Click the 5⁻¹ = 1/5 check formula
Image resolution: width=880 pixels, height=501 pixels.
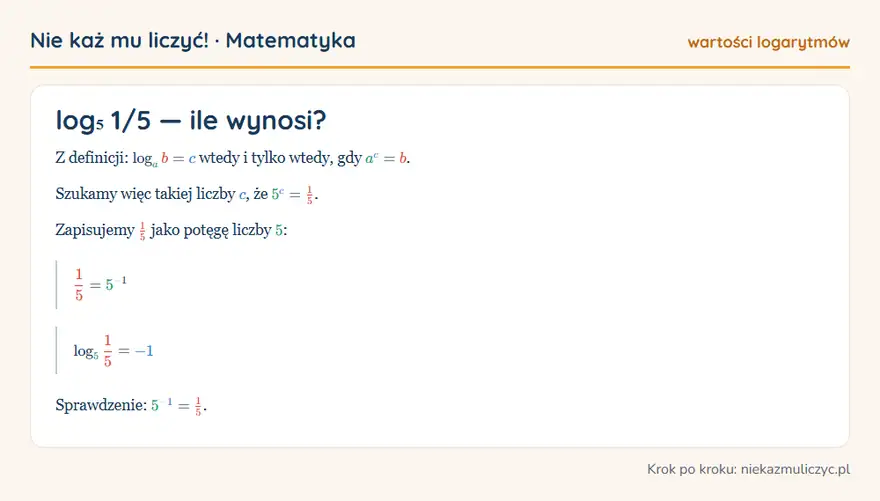coord(177,406)
